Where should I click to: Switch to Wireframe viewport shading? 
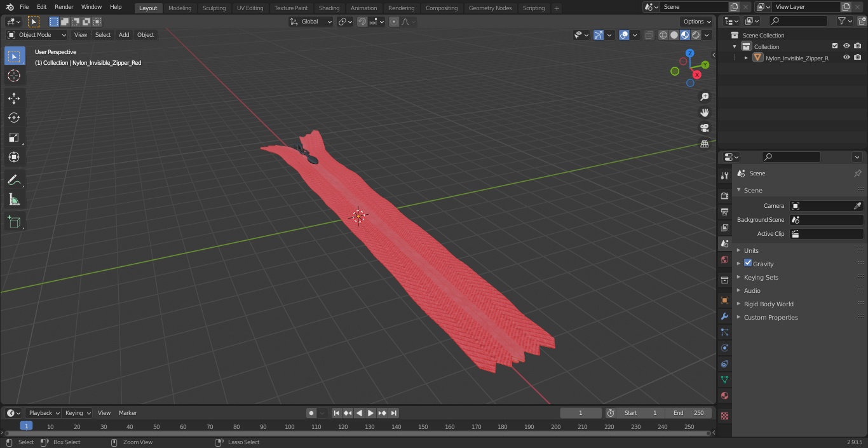[663, 35]
